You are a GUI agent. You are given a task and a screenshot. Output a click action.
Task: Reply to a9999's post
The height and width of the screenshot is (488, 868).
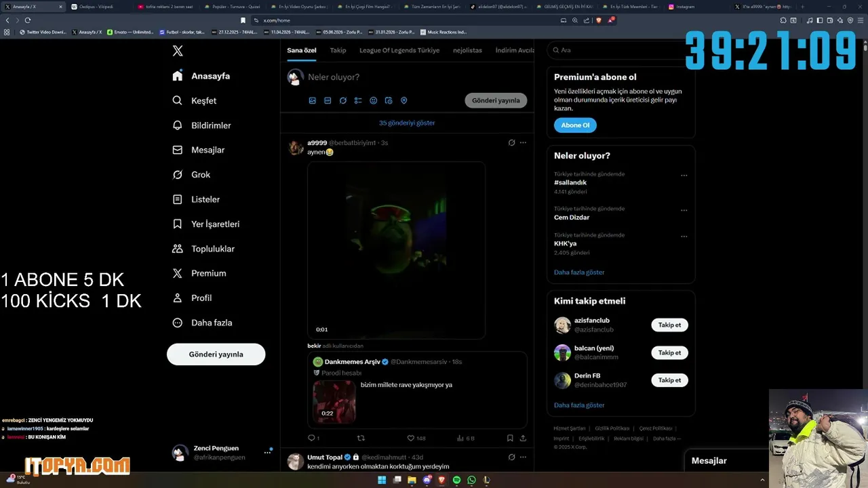click(x=313, y=438)
